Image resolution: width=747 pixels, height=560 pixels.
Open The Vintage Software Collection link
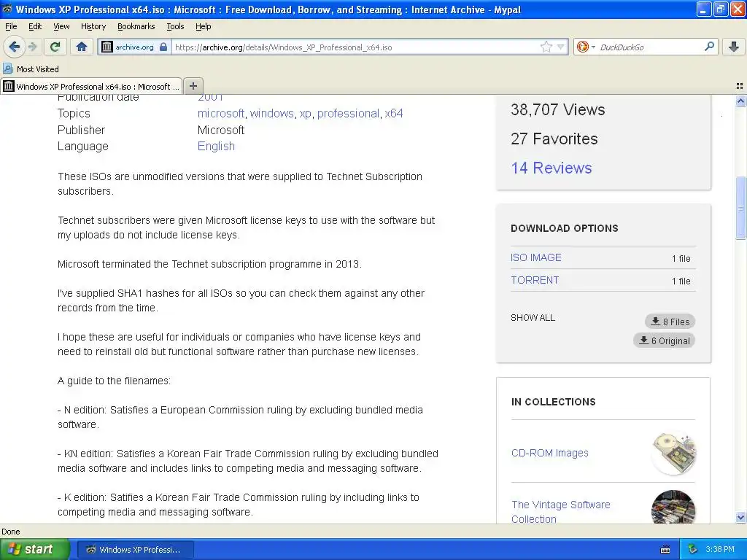pyautogui.click(x=560, y=512)
